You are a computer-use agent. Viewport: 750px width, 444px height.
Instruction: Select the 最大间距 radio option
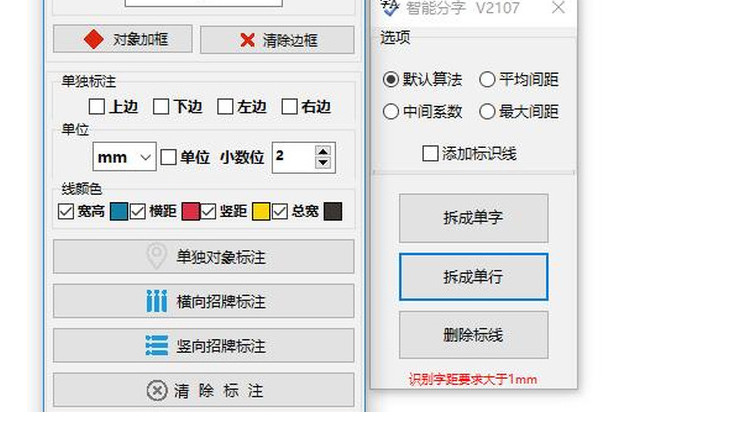coord(487,111)
